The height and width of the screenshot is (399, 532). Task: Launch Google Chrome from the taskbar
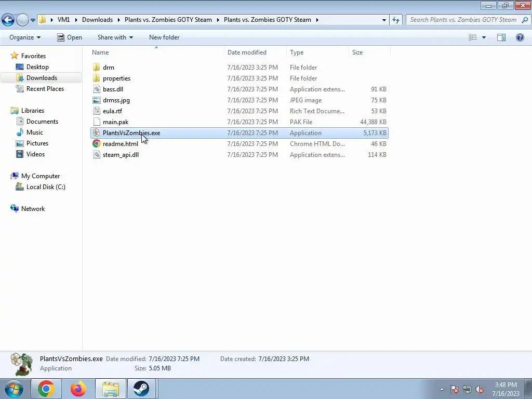(46, 389)
